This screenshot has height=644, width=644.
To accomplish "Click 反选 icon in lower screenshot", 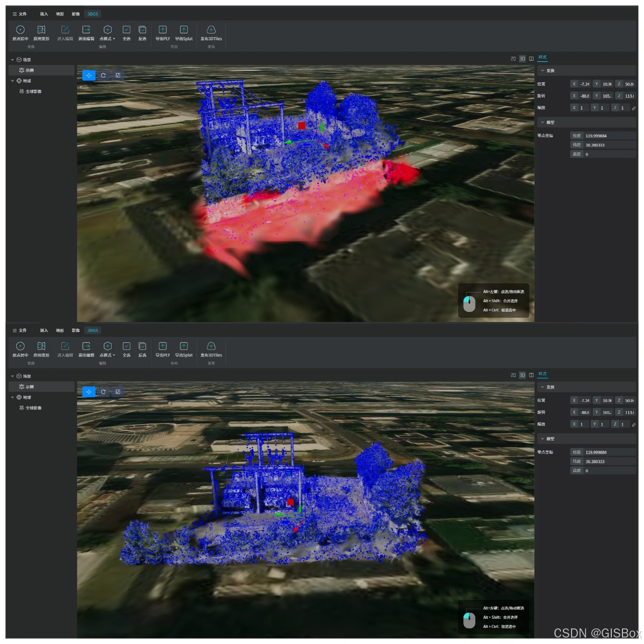I will click(x=142, y=346).
